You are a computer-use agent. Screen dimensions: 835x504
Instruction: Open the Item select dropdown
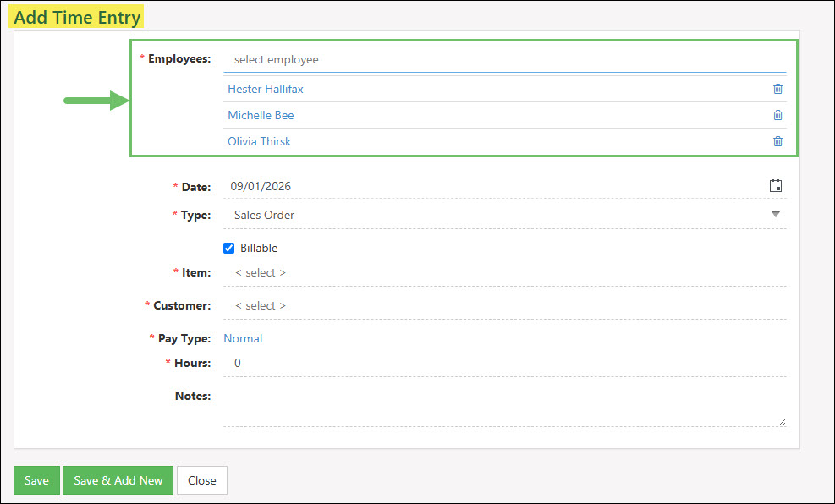pyautogui.click(x=504, y=272)
